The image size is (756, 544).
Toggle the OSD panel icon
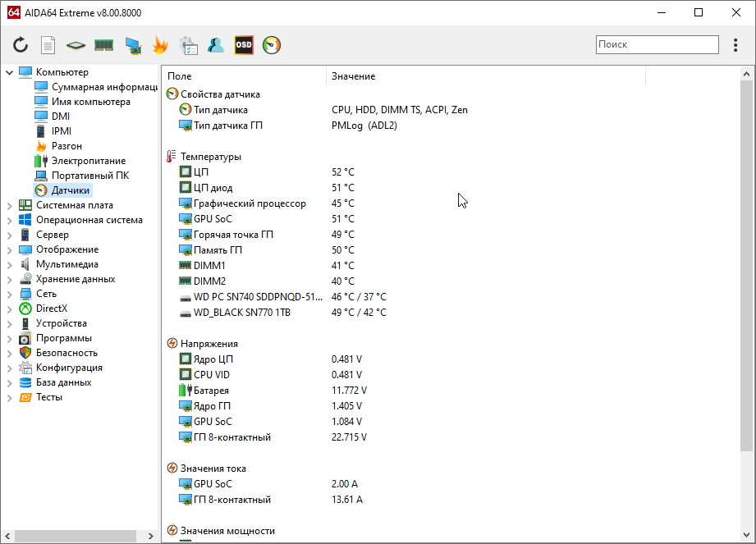point(244,45)
